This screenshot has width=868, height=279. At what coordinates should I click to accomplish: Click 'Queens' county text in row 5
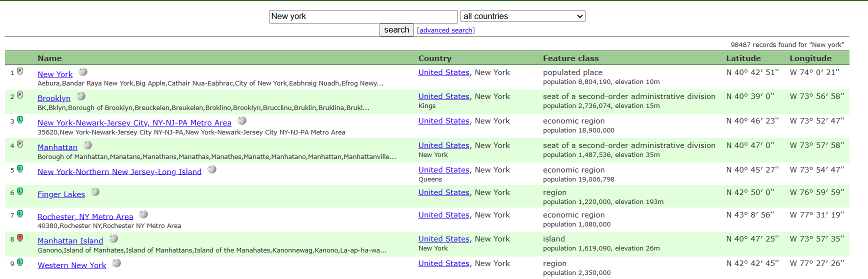pyautogui.click(x=430, y=179)
